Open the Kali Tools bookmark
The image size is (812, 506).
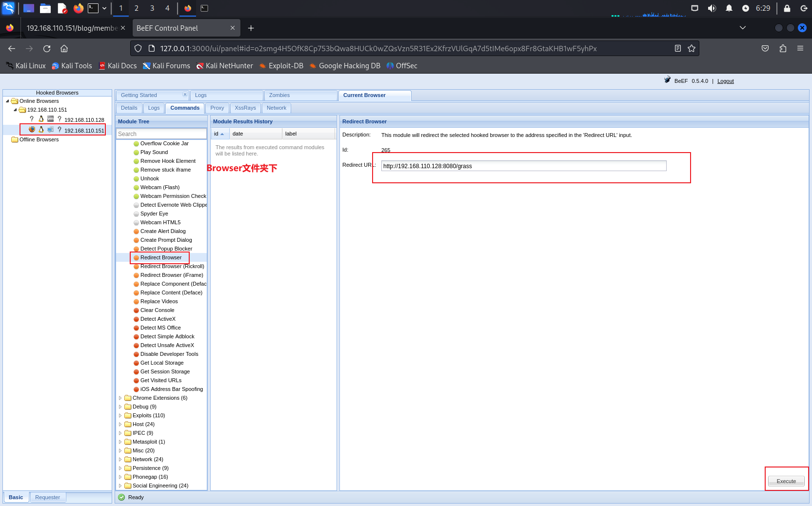click(x=72, y=66)
